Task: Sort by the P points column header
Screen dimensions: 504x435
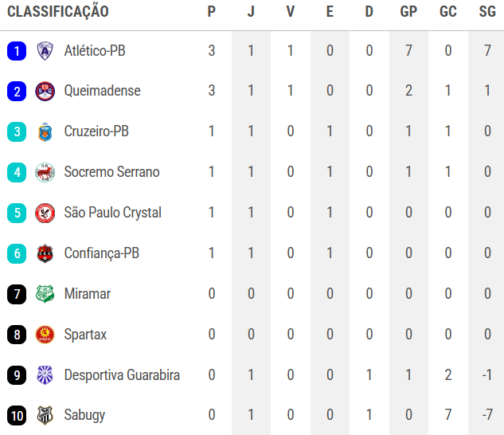Action: pos(211,12)
